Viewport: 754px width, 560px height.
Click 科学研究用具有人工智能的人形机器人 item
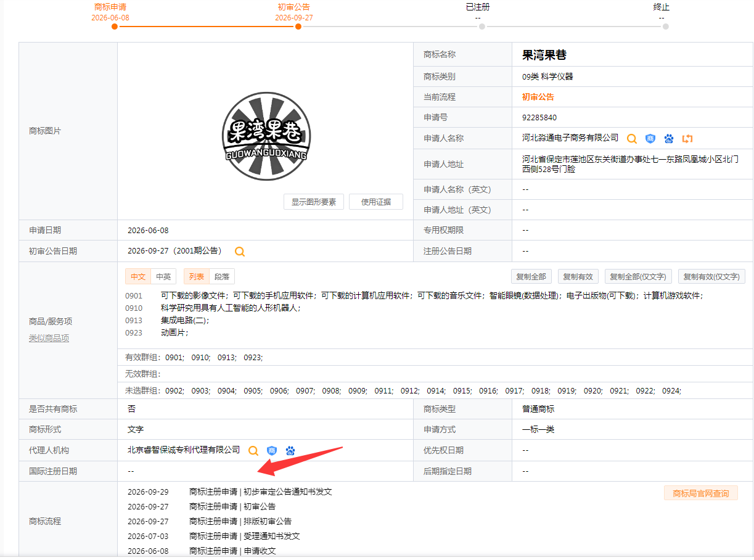point(231,308)
